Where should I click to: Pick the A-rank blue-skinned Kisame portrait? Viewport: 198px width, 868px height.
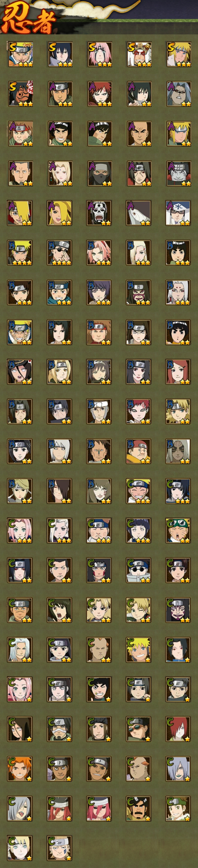(178, 173)
